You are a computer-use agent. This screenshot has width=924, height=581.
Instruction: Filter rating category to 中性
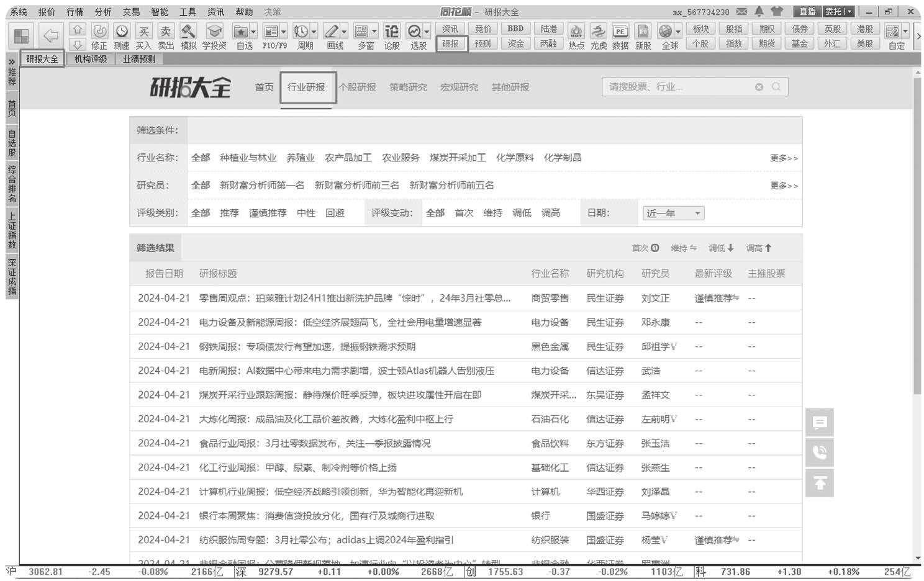pyautogui.click(x=306, y=213)
